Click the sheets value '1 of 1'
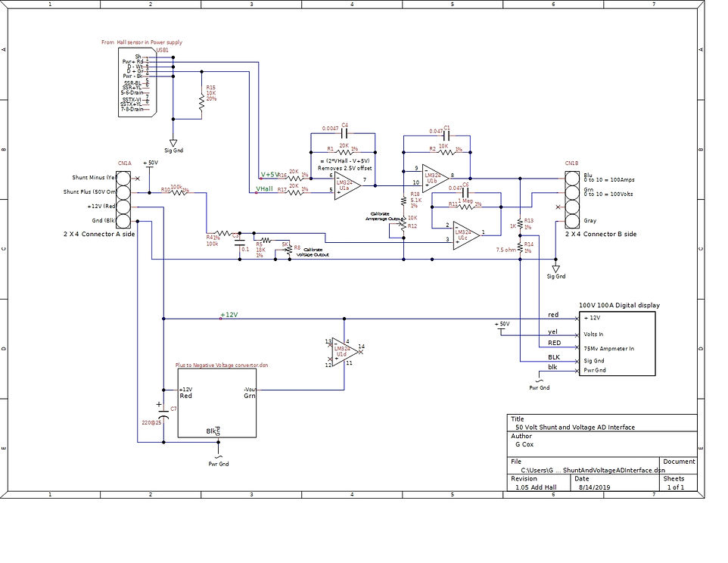Image resolution: width=728 pixels, height=563 pixels. [x=676, y=487]
